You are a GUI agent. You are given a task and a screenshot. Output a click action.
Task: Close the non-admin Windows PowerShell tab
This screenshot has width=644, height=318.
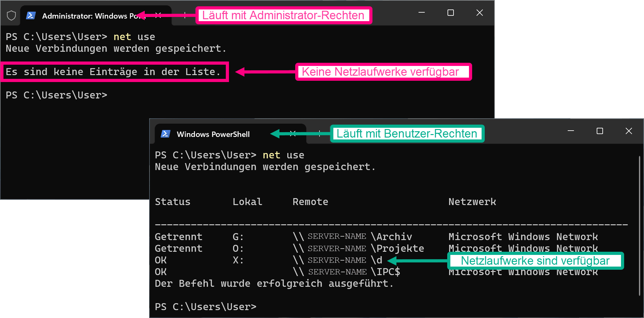point(293,134)
